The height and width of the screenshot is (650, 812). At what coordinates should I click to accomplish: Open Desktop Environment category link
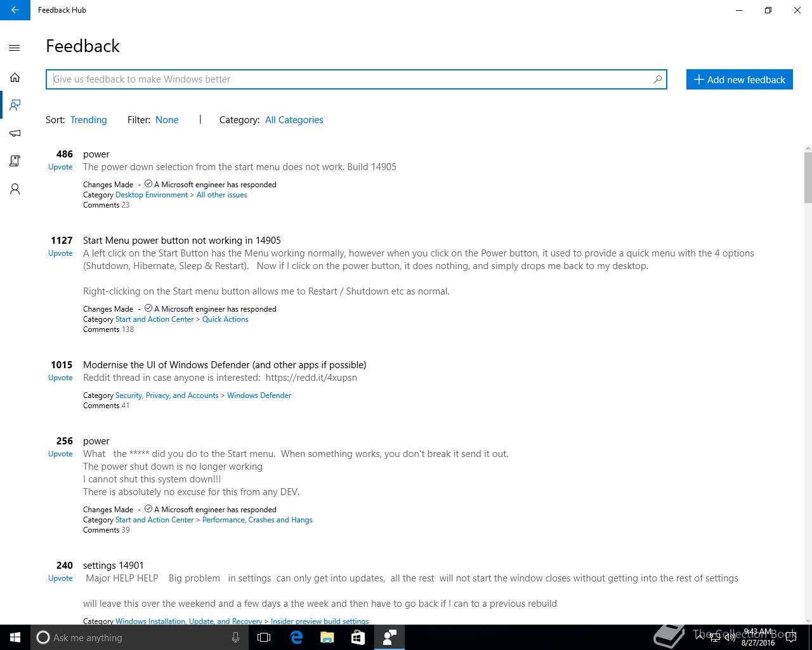pos(152,195)
